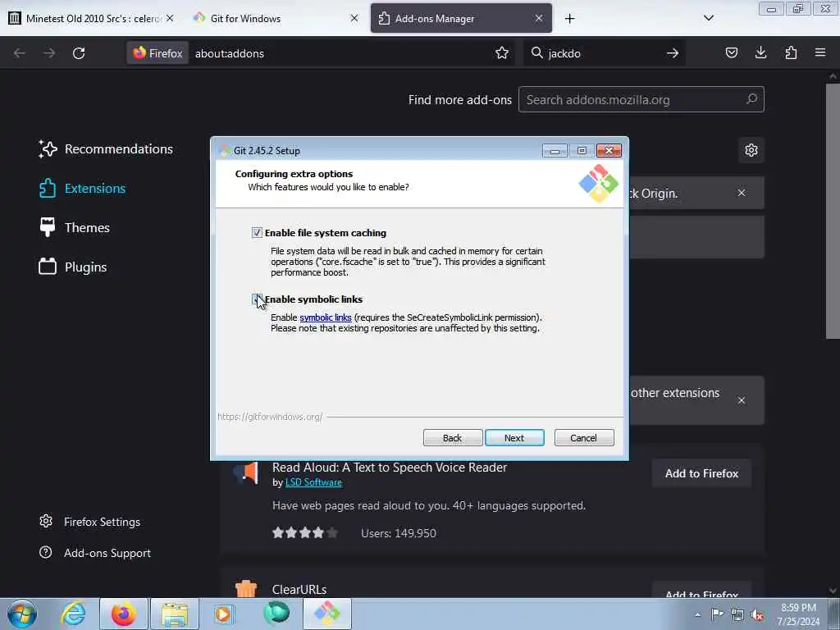Open the symbolic links hyperlink in Git Setup

coord(325,317)
